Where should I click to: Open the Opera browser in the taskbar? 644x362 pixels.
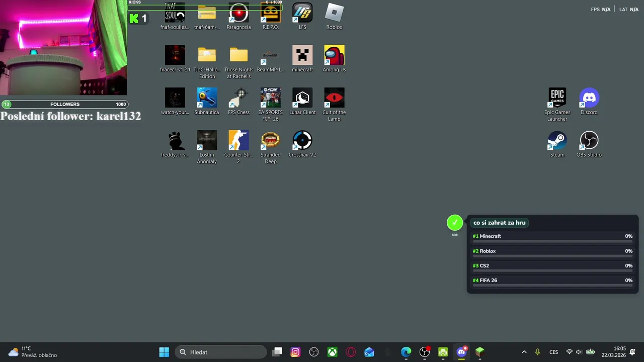point(351,352)
